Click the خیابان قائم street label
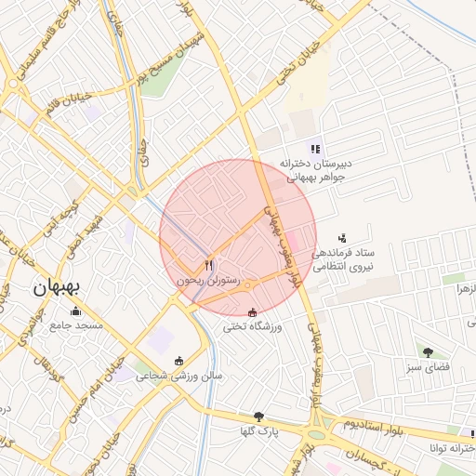The height and width of the screenshot is (476, 476). point(69,102)
